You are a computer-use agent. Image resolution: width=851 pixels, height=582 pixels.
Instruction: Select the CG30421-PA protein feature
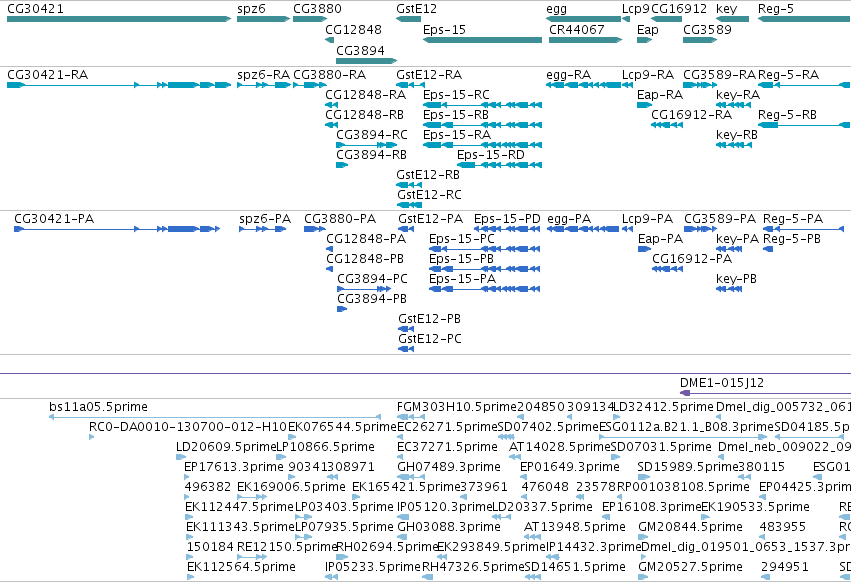pos(117,229)
